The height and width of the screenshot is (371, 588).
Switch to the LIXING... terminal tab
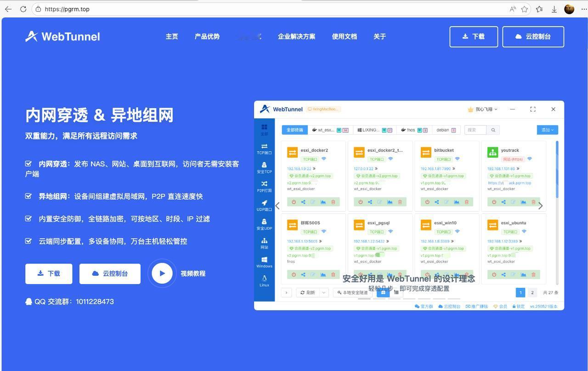[x=375, y=130]
